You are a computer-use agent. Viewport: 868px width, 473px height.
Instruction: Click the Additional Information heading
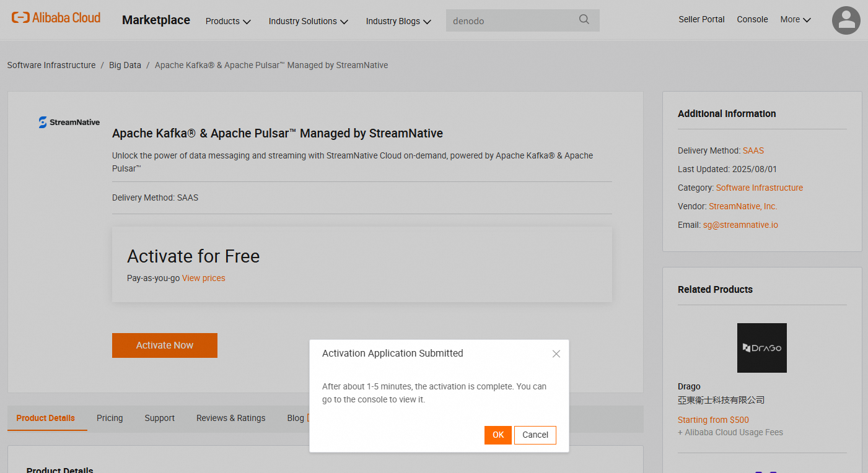pos(727,114)
